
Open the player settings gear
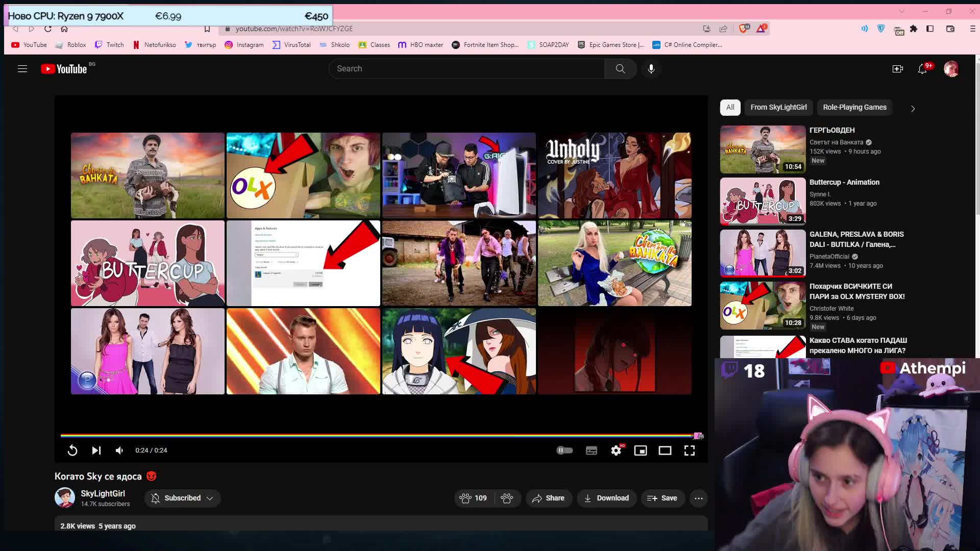pyautogui.click(x=616, y=450)
